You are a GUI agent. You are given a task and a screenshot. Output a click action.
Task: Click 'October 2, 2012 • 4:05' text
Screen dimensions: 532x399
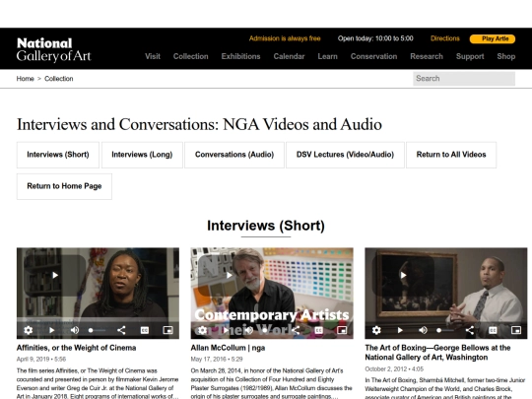click(393, 368)
